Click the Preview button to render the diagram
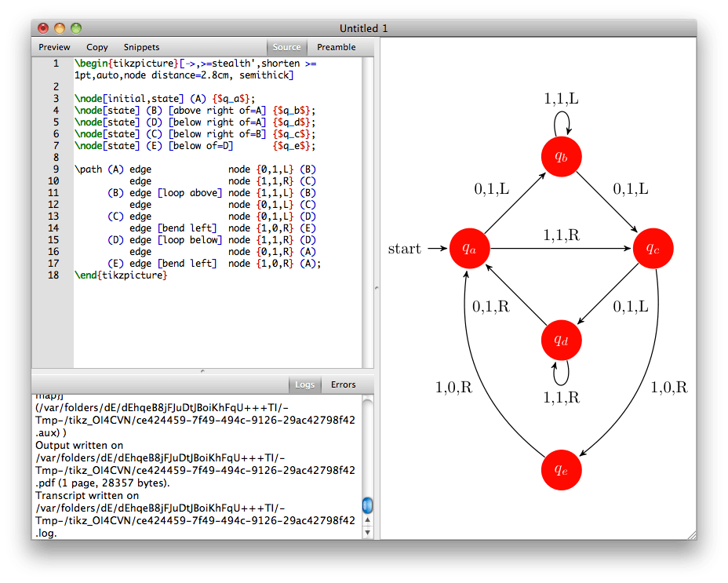The image size is (728, 583). 53,46
